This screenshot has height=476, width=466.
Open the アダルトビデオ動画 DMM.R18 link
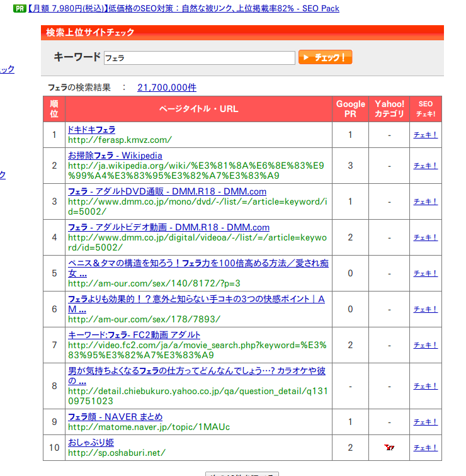(x=169, y=227)
